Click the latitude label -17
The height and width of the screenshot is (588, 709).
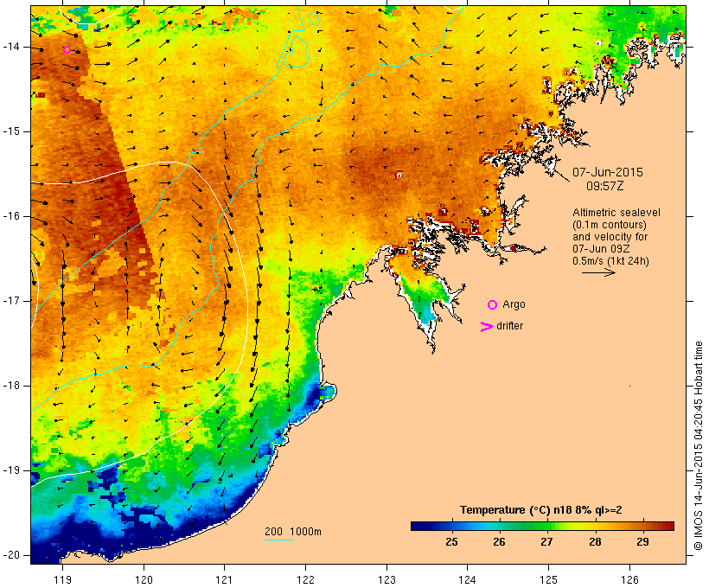pyautogui.click(x=10, y=301)
